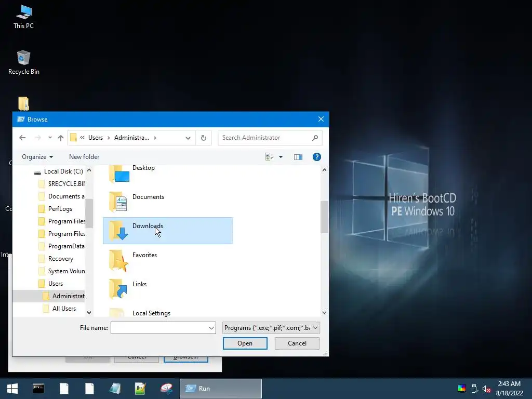Click the File name input field
This screenshot has width=532, height=399.
click(159, 328)
